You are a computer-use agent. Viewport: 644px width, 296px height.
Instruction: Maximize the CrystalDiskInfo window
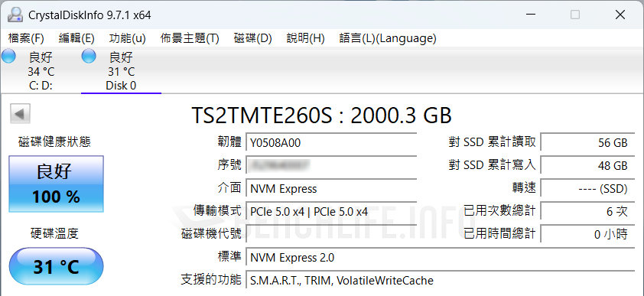[x=575, y=15]
